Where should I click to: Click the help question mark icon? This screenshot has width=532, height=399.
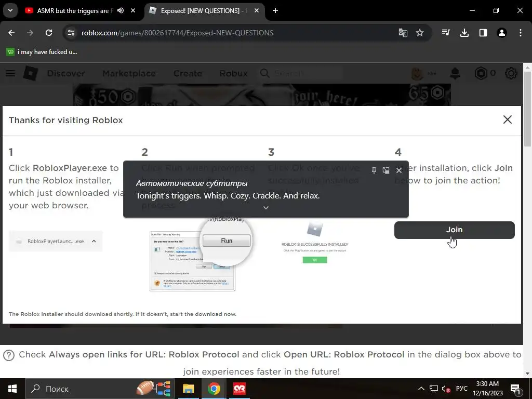(x=9, y=355)
